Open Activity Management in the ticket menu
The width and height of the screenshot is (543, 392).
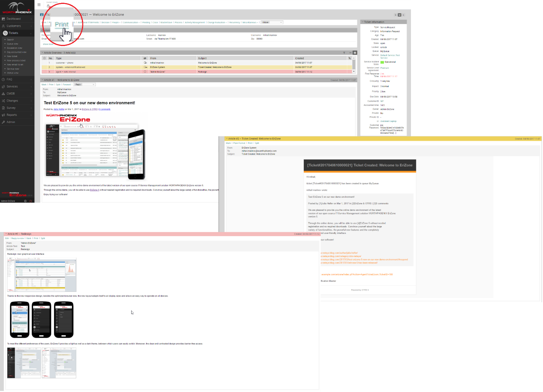tap(195, 22)
